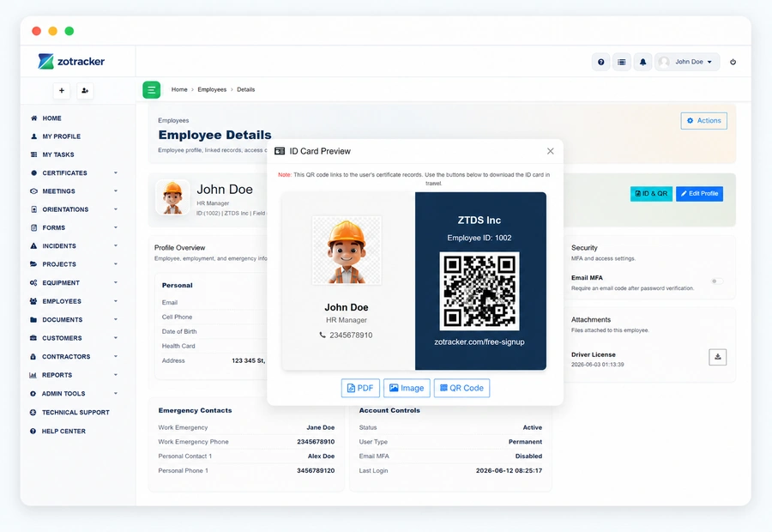Viewport: 772px width, 532px height.
Task: Expand the Orientations menu chevron
Action: click(x=116, y=209)
